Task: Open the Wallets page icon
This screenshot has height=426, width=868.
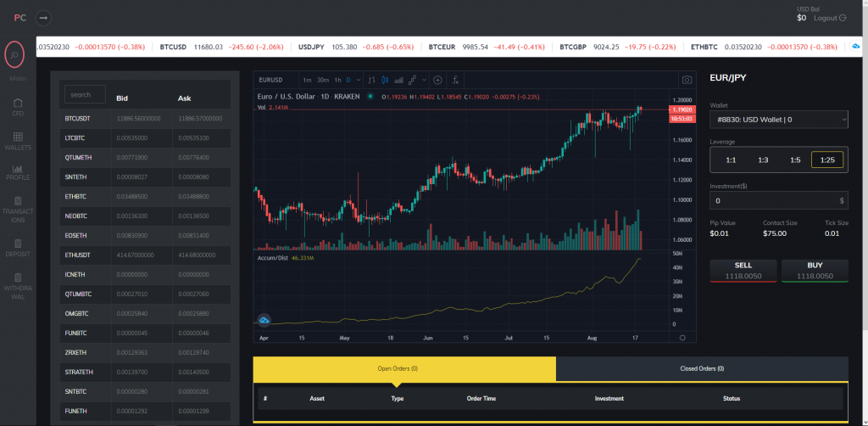Action: click(18, 139)
